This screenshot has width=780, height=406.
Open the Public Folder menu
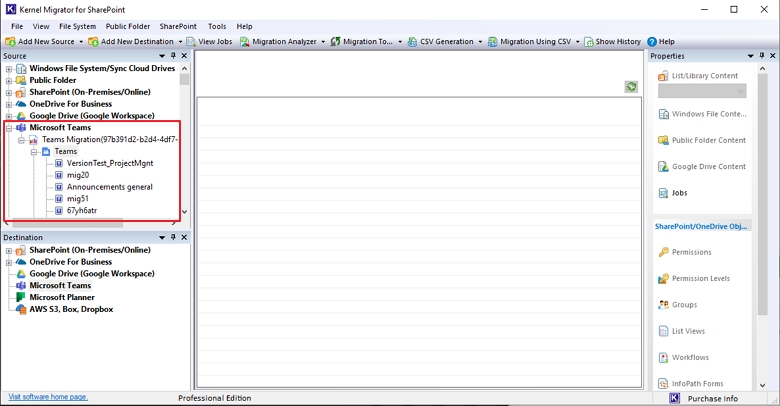point(128,26)
